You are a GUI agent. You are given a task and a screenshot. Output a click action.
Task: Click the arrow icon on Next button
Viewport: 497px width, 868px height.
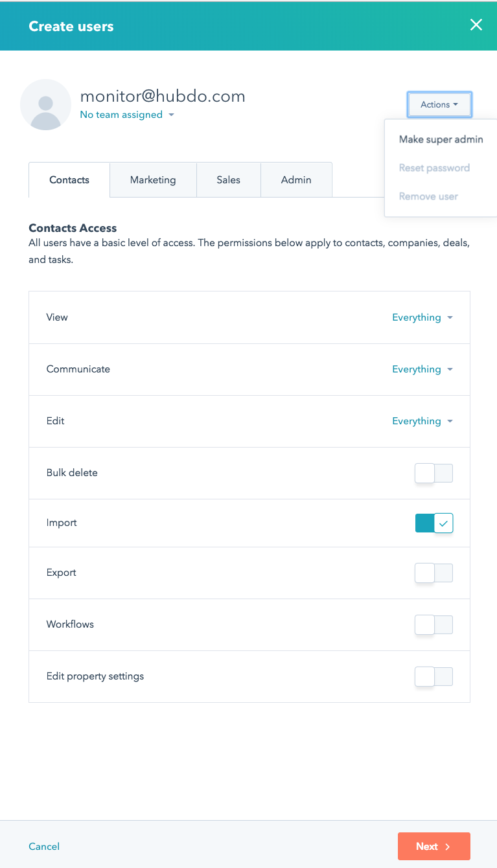tap(448, 847)
